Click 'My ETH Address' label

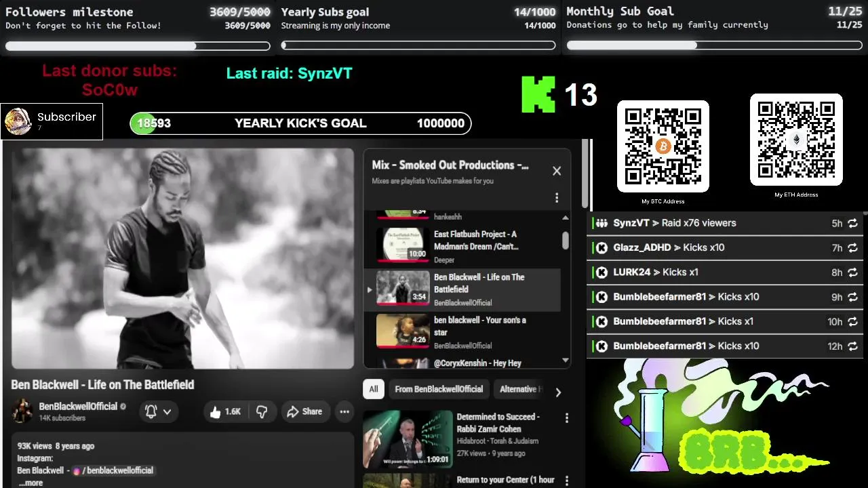point(796,195)
